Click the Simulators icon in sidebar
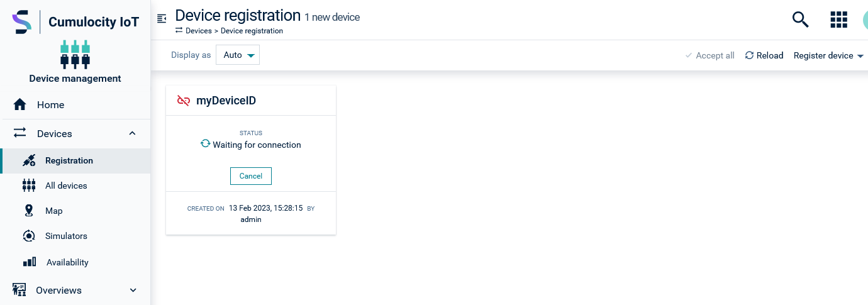Image resolution: width=868 pixels, height=305 pixels. point(29,236)
